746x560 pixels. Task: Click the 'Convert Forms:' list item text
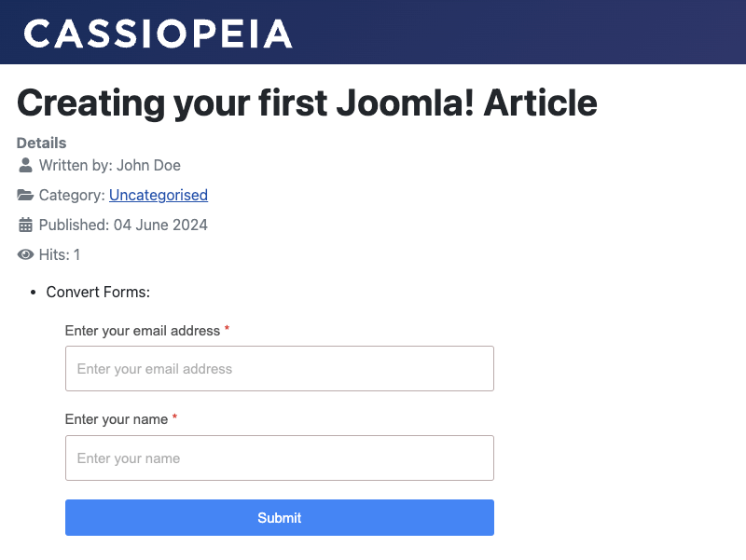coord(98,292)
